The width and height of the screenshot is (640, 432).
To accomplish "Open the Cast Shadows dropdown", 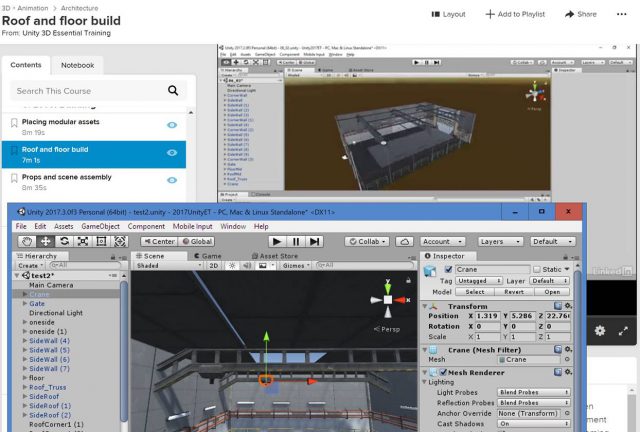I will [x=533, y=424].
